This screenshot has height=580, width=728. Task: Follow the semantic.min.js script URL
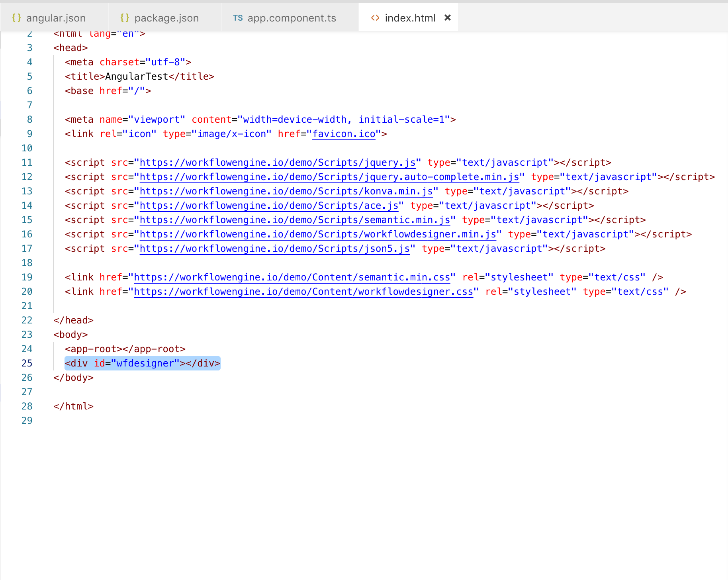click(x=295, y=220)
